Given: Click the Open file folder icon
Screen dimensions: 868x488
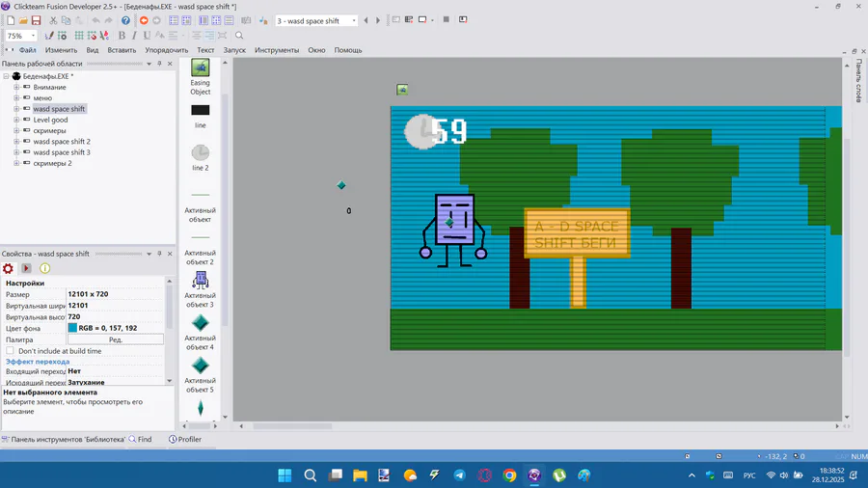Looking at the screenshot, I should click(23, 20).
